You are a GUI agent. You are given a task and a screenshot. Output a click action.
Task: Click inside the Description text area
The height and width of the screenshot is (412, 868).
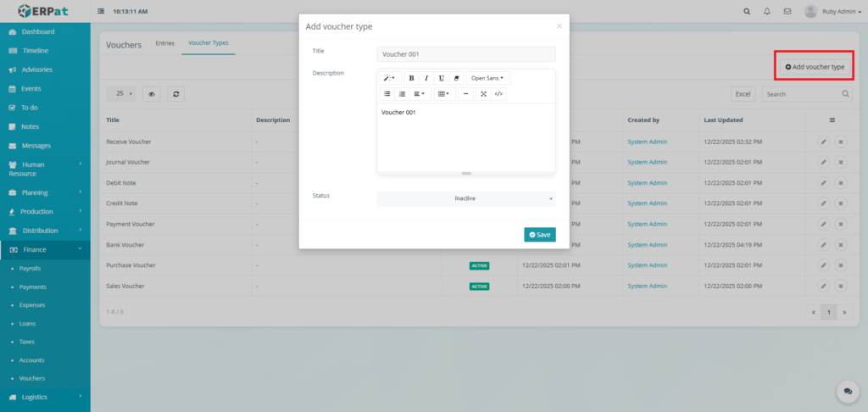point(466,136)
